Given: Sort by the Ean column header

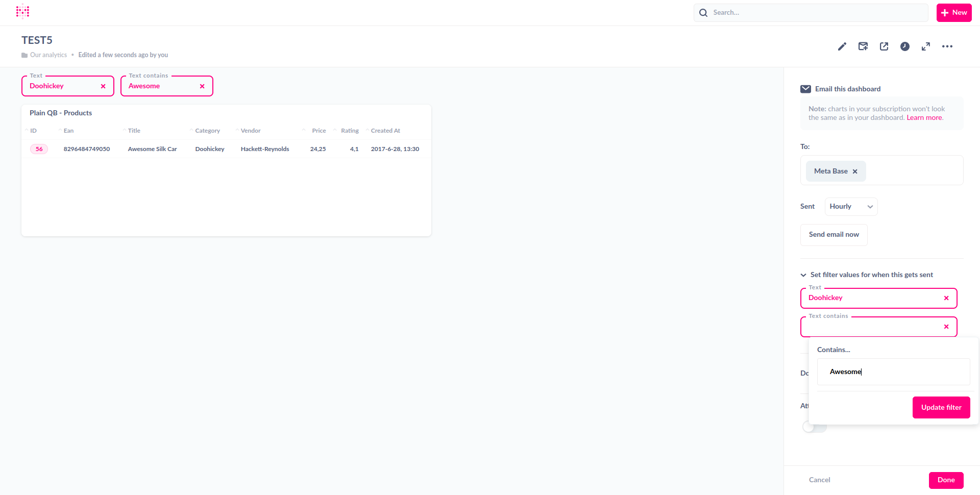Looking at the screenshot, I should click(68, 131).
